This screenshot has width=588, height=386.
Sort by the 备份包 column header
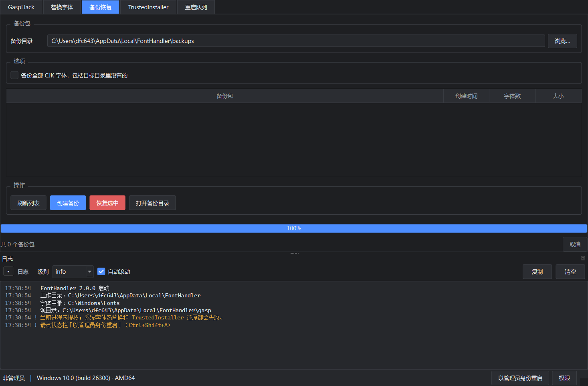pyautogui.click(x=225, y=96)
